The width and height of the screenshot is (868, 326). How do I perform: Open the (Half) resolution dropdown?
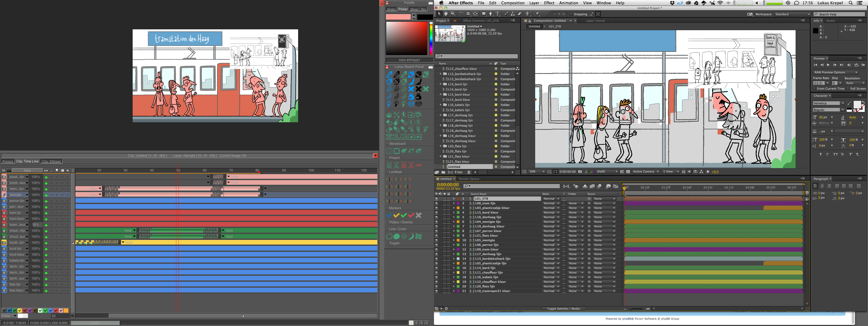pyautogui.click(x=607, y=172)
